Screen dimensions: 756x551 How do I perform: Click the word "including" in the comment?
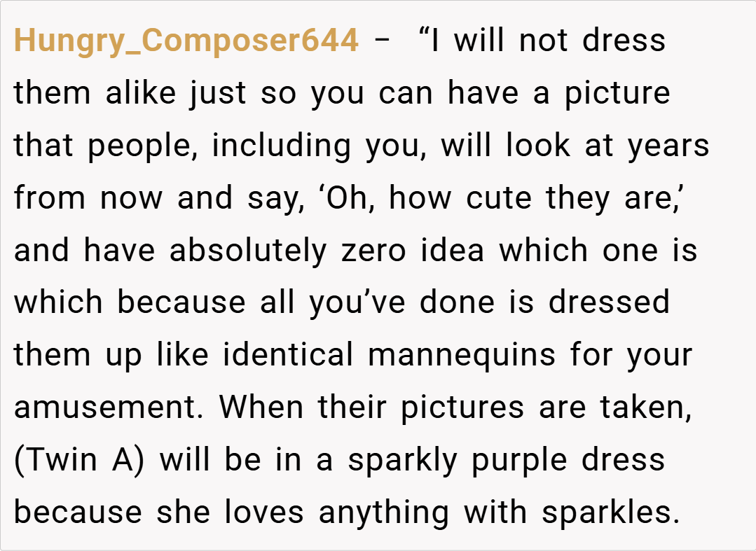point(281,146)
